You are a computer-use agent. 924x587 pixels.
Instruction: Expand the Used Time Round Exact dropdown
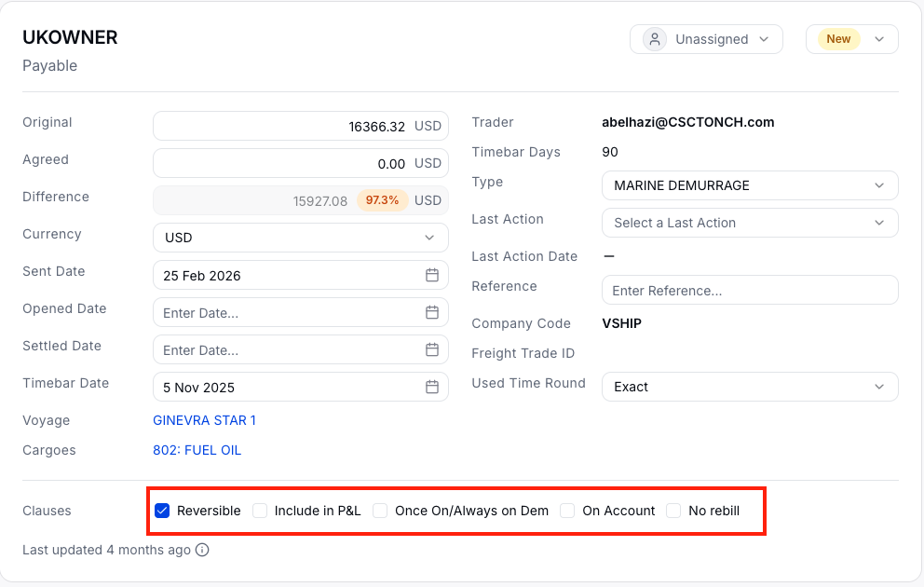750,387
